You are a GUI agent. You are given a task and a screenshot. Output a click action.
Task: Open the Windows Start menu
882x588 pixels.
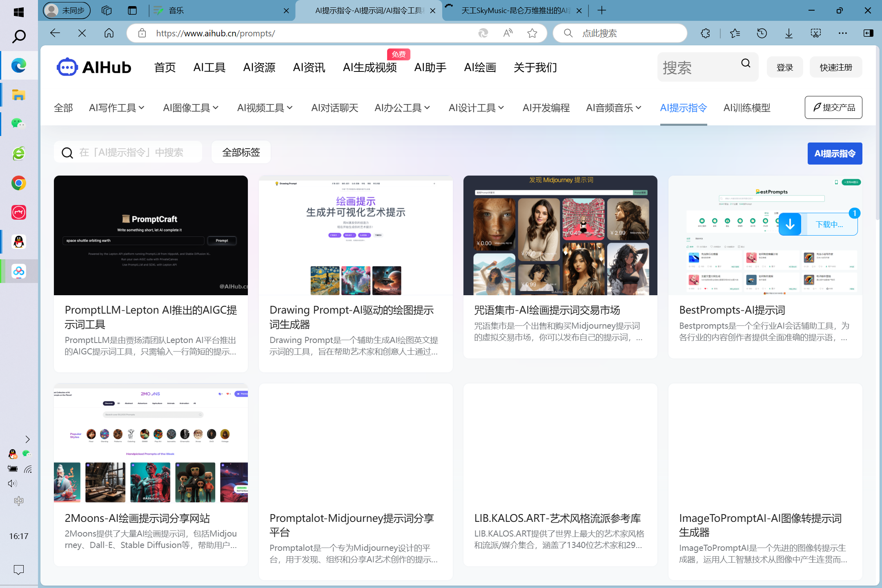pyautogui.click(x=19, y=12)
